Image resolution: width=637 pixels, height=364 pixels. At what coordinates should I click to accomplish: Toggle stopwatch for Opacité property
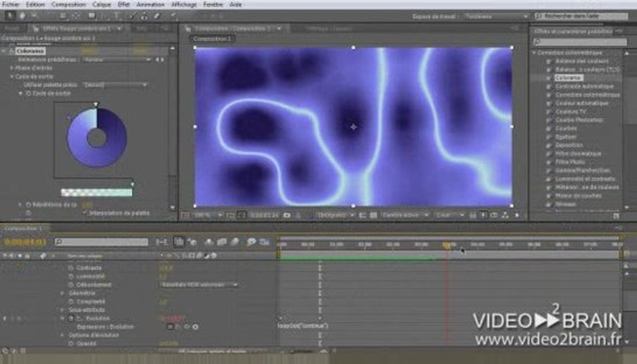[x=71, y=343]
